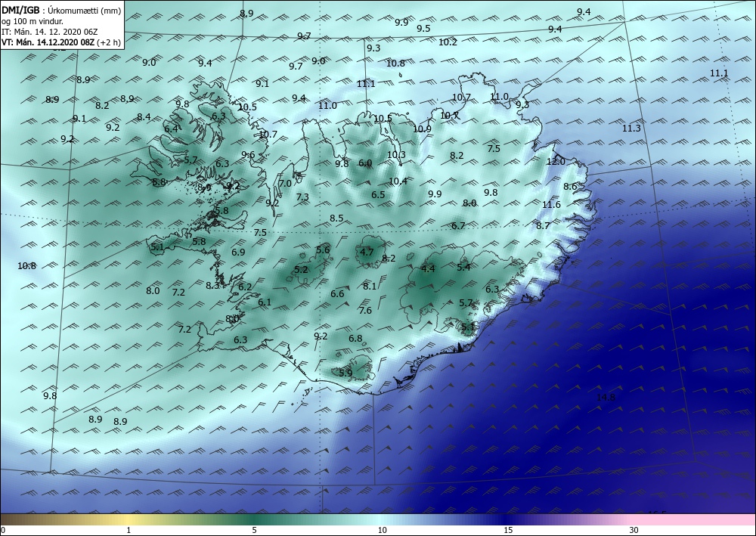Screen dimensions: 756x536
Task: Click the "6.0" map value
Action: pyautogui.click(x=365, y=163)
